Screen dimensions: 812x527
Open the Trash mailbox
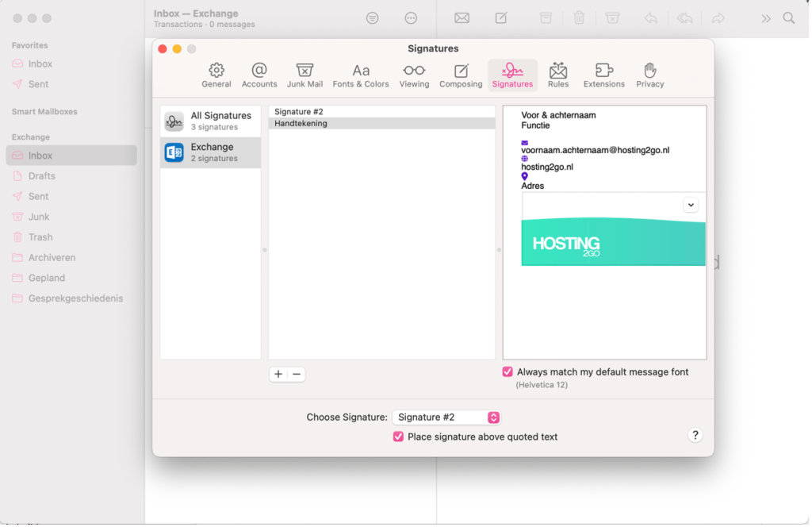pos(71,237)
